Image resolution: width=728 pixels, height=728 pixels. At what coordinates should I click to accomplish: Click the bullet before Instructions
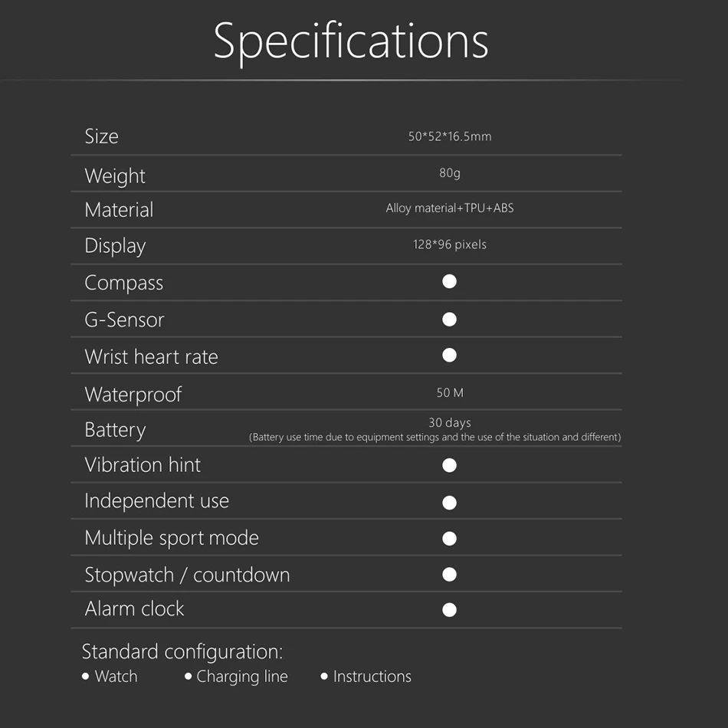click(x=324, y=676)
